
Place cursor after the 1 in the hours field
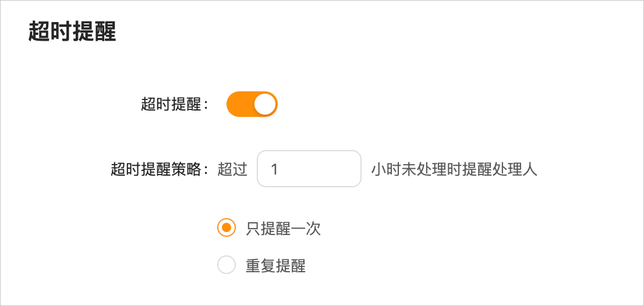coord(279,169)
